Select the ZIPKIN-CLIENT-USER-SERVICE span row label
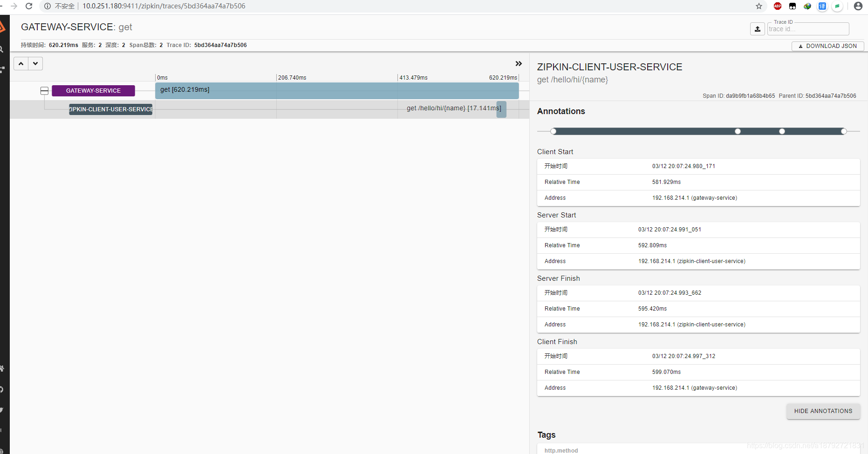The image size is (868, 454). click(x=111, y=109)
